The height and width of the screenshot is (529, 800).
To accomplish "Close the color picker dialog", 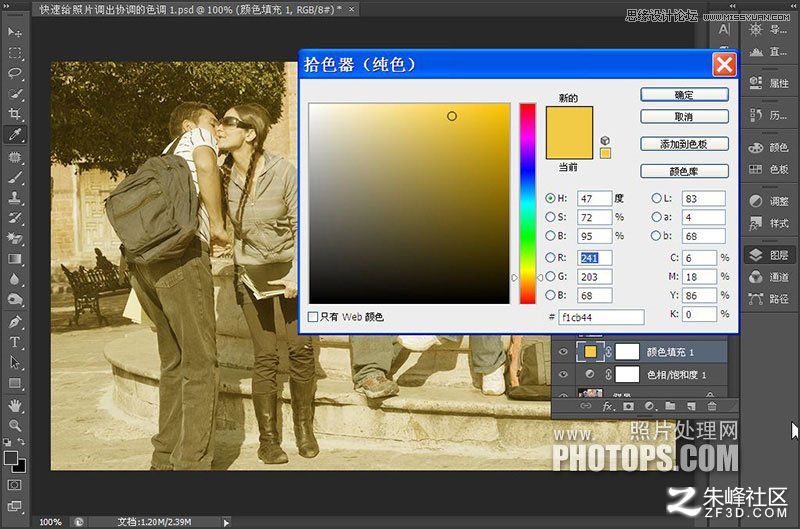I will point(724,65).
